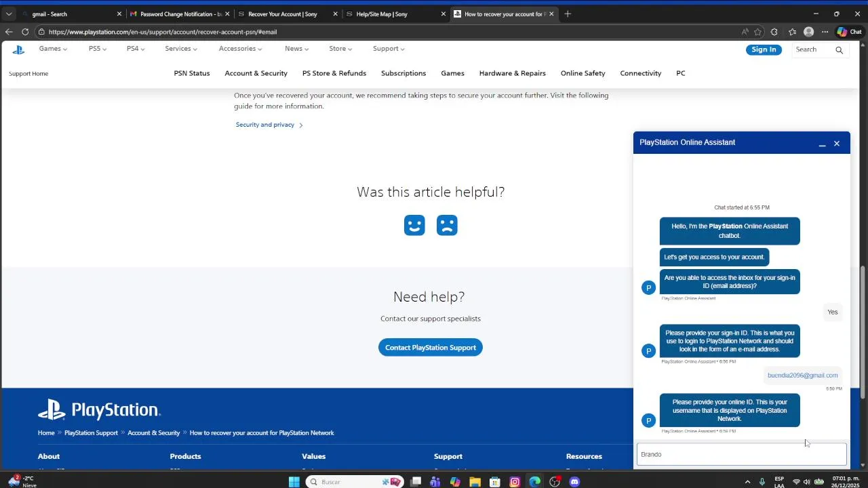The height and width of the screenshot is (488, 868).
Task: Open a new browser tab
Action: click(x=568, y=14)
